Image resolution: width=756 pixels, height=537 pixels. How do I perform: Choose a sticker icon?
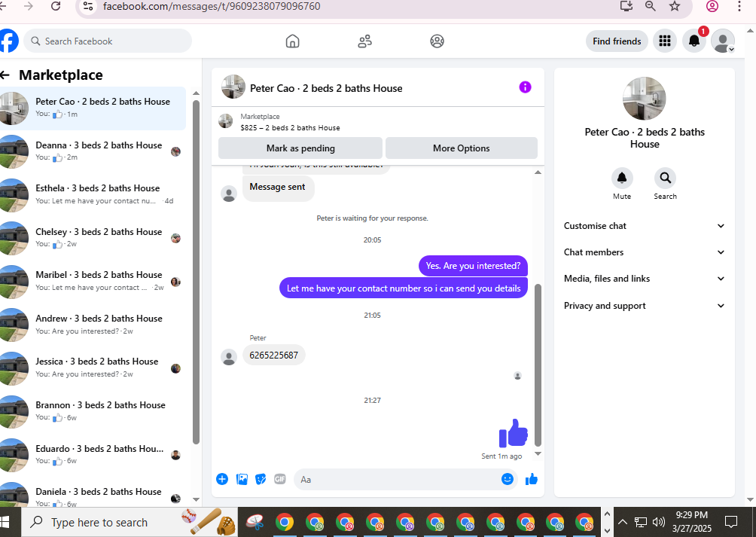click(x=261, y=479)
